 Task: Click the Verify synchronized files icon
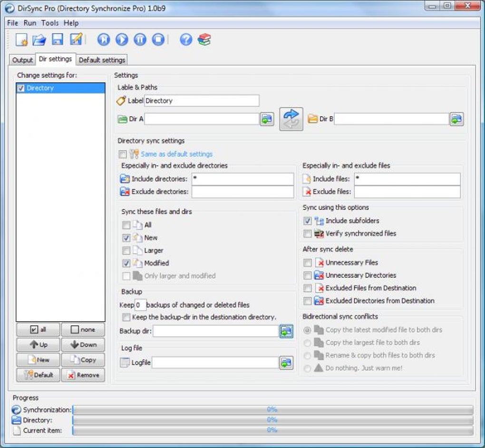(319, 234)
